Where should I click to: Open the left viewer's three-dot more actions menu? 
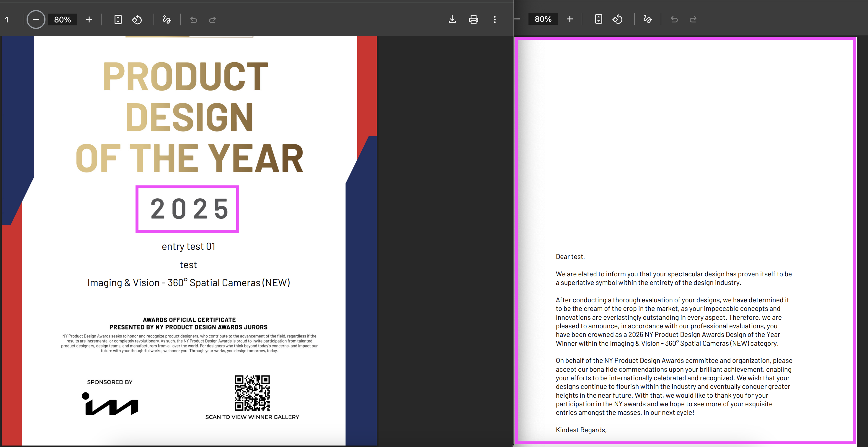pyautogui.click(x=495, y=19)
